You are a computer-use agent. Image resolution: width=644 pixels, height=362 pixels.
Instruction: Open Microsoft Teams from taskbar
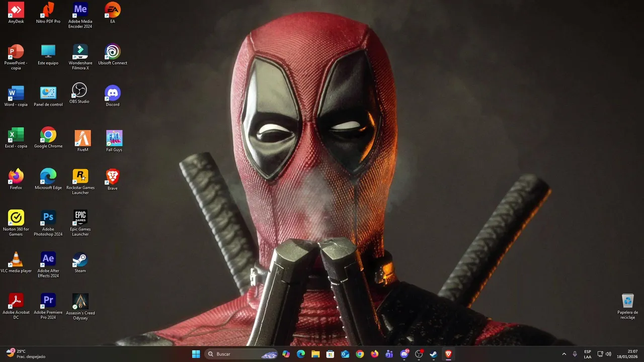[x=389, y=354]
